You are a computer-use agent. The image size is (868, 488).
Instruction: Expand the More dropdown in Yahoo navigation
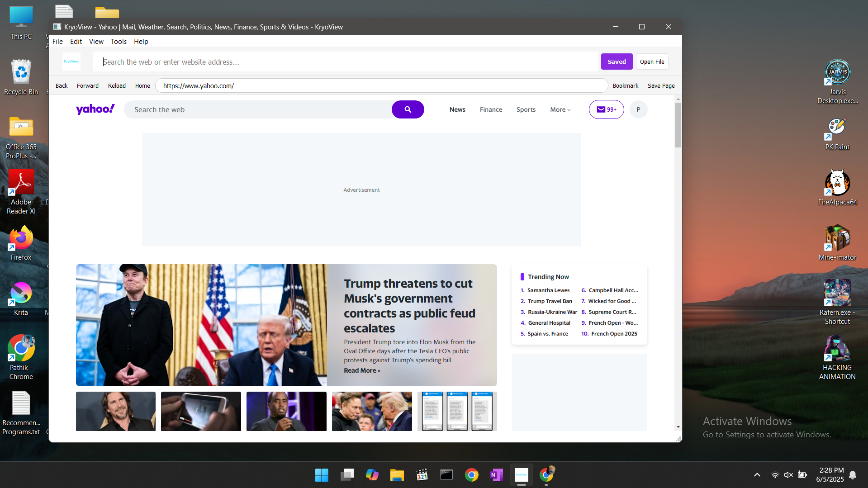pos(560,109)
